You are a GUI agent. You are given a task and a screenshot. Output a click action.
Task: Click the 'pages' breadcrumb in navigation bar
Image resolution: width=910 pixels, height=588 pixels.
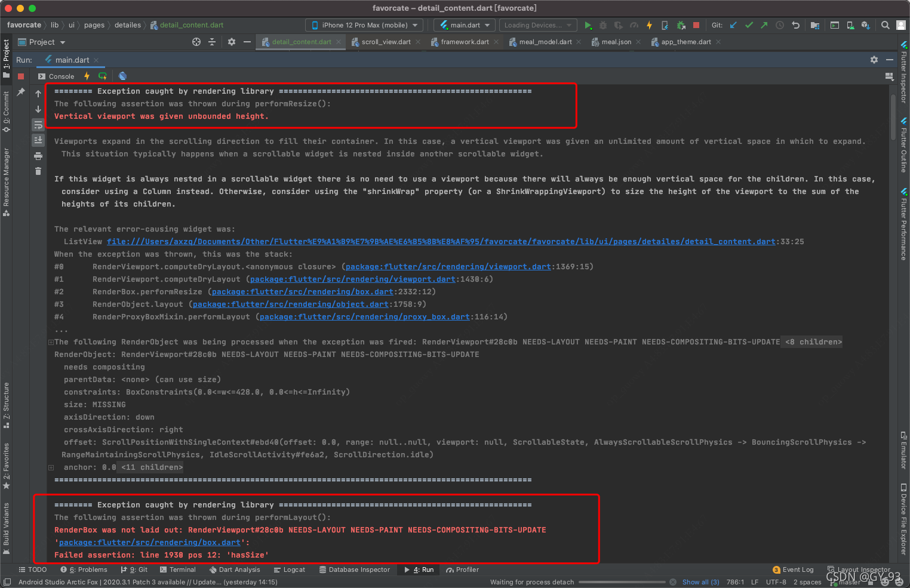click(x=94, y=25)
